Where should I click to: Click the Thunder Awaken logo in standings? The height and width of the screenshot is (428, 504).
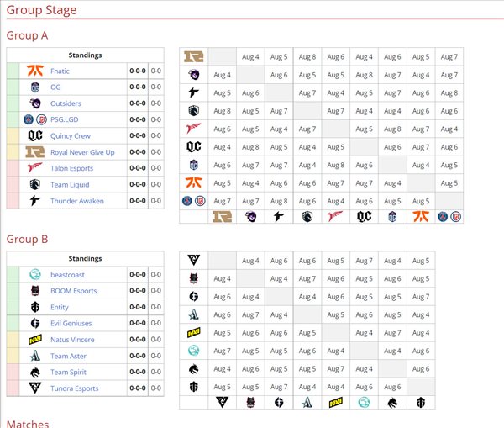35,201
